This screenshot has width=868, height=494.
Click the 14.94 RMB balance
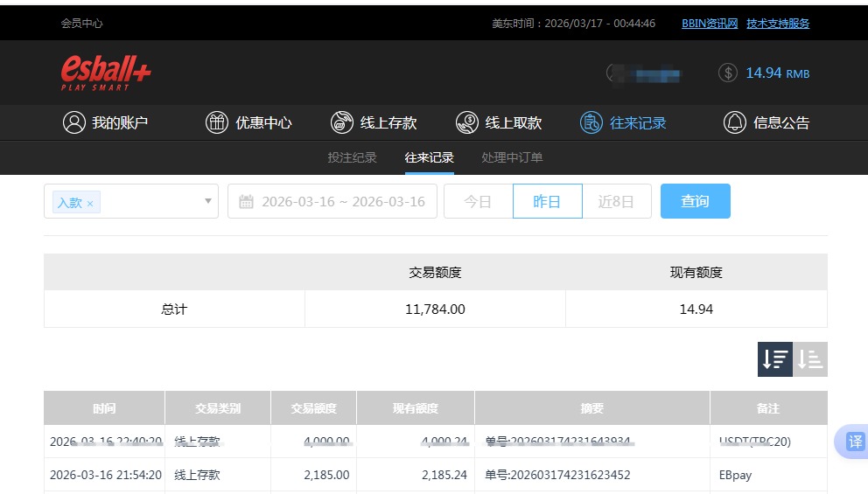click(777, 73)
